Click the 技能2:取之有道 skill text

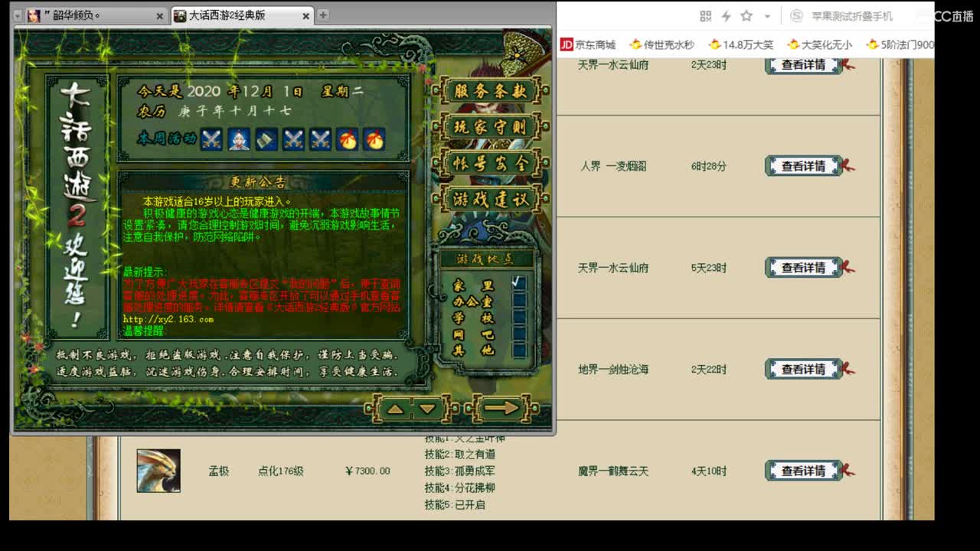coord(460,454)
